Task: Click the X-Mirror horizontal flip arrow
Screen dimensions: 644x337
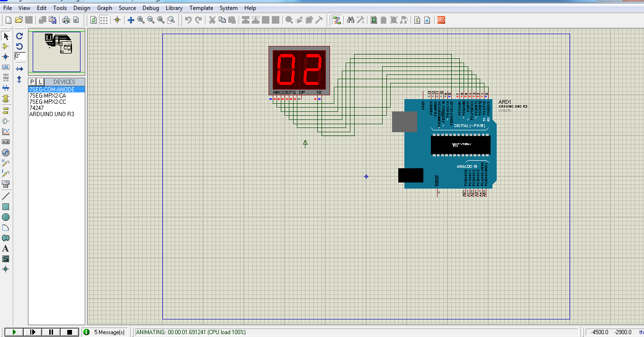Action: tap(19, 69)
